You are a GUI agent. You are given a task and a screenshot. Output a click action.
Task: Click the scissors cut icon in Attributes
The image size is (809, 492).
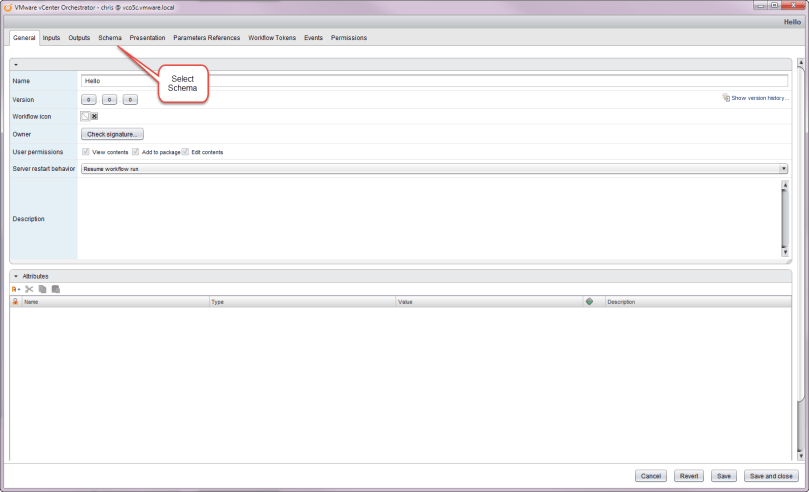[29, 289]
